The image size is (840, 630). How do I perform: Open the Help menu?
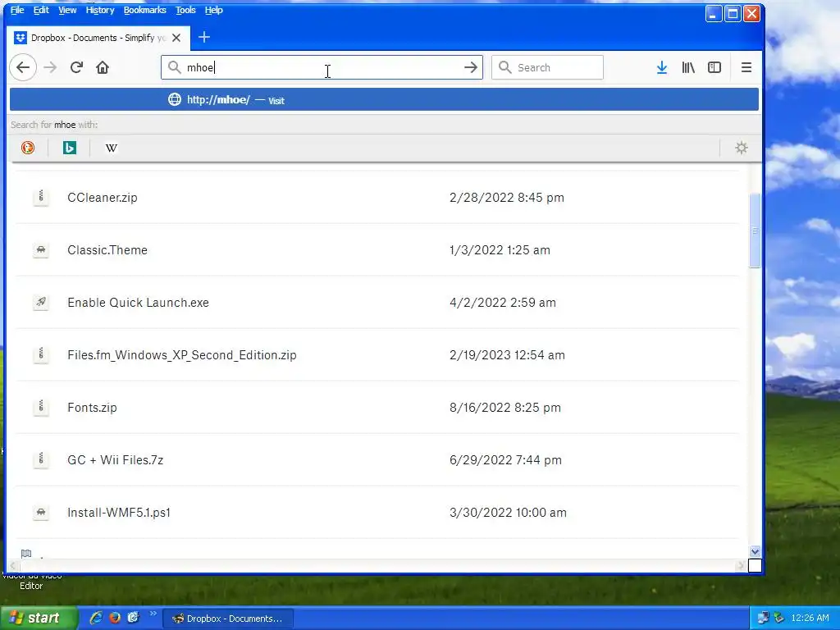[x=213, y=10]
